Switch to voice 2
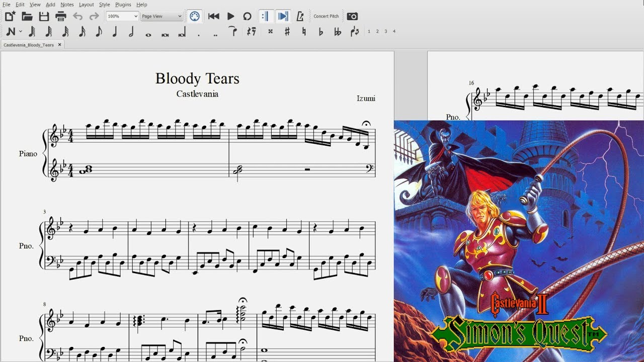This screenshot has height=362, width=644. [x=377, y=31]
